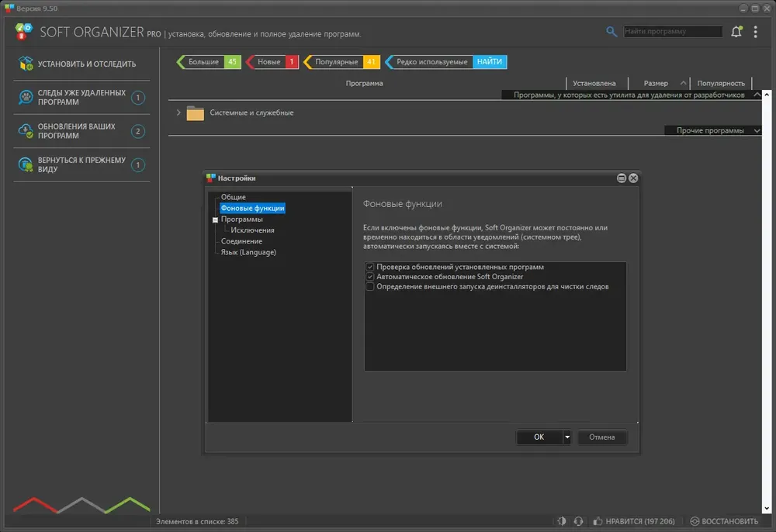Click the install and track icon
776x532 pixels.
pyautogui.click(x=26, y=64)
